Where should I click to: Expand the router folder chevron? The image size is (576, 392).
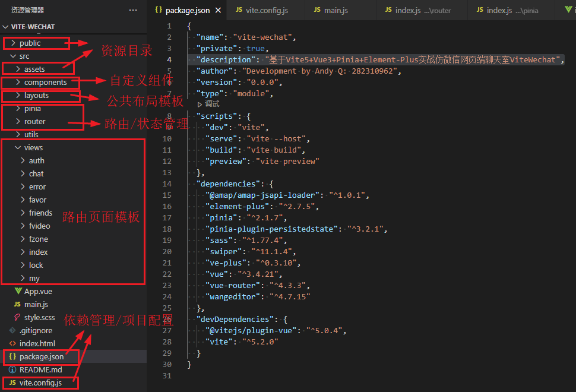18,121
